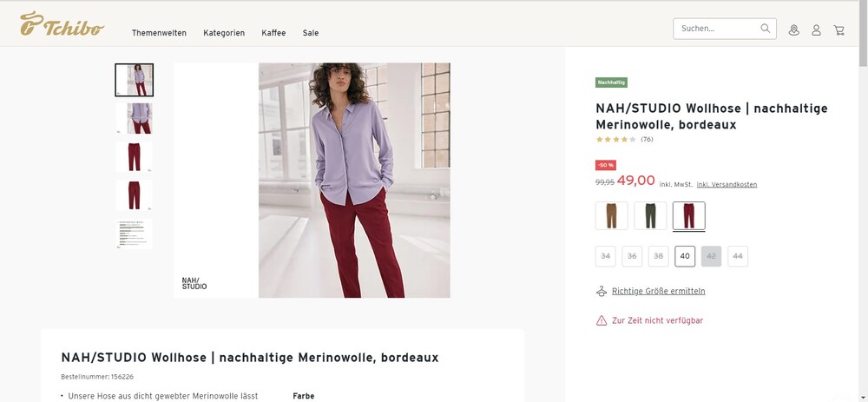Click the crossed-out 99,95 price
868x402 pixels.
coord(605,182)
